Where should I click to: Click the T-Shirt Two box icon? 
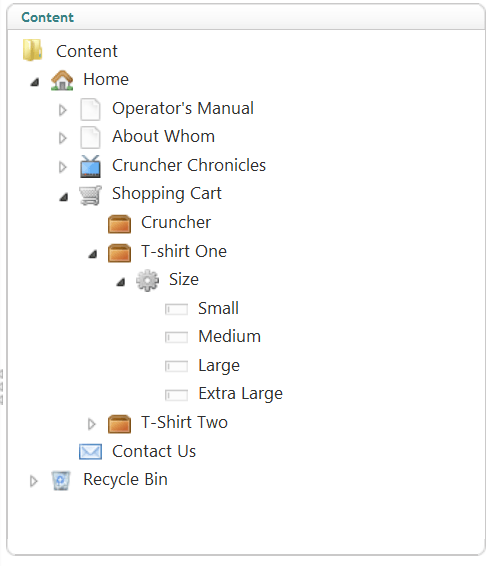[x=119, y=424]
